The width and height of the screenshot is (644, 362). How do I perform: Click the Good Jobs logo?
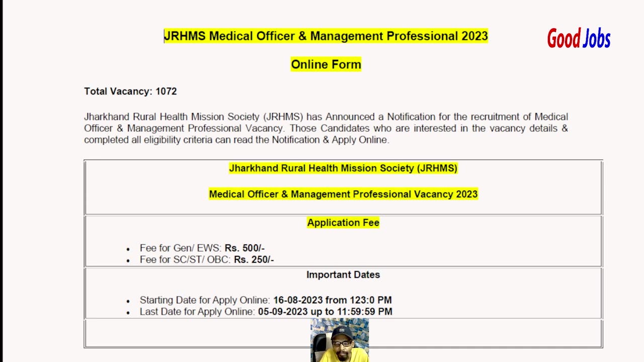(x=579, y=38)
